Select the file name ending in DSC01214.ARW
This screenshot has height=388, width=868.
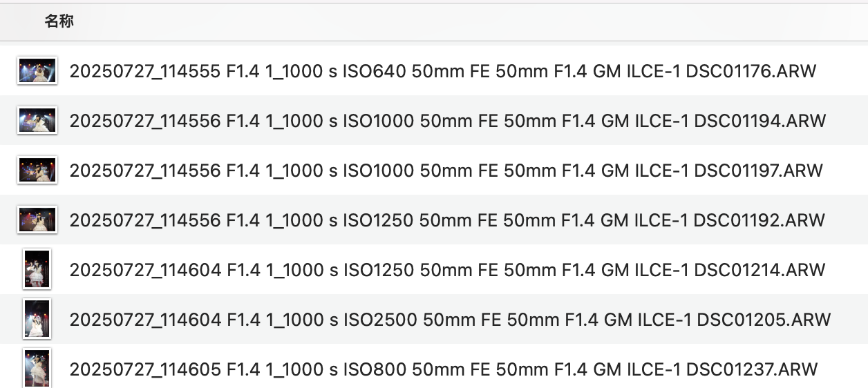click(x=446, y=270)
